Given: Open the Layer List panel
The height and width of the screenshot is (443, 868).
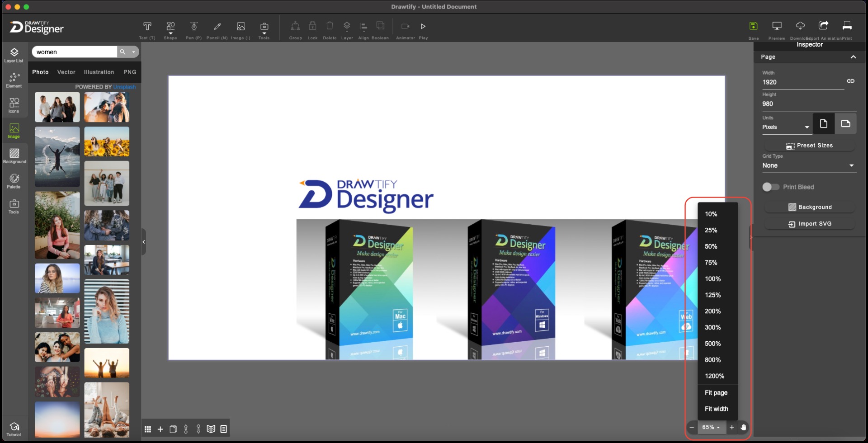Looking at the screenshot, I should tap(14, 55).
